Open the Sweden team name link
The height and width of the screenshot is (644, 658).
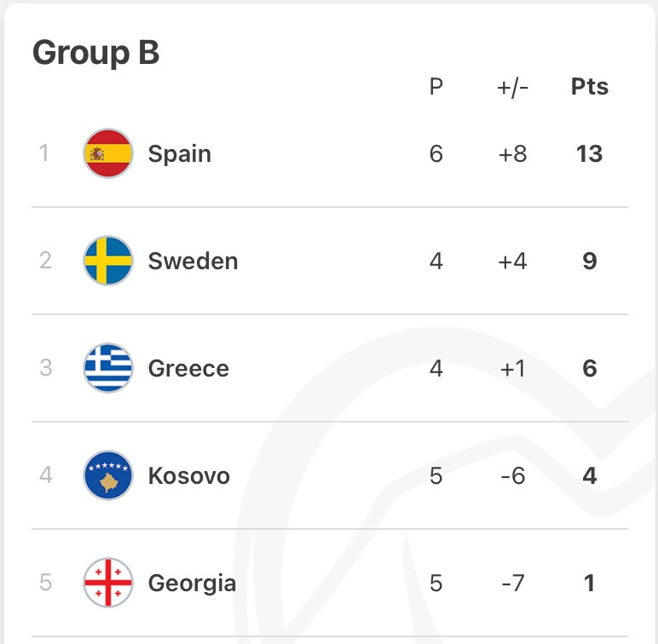point(193,261)
